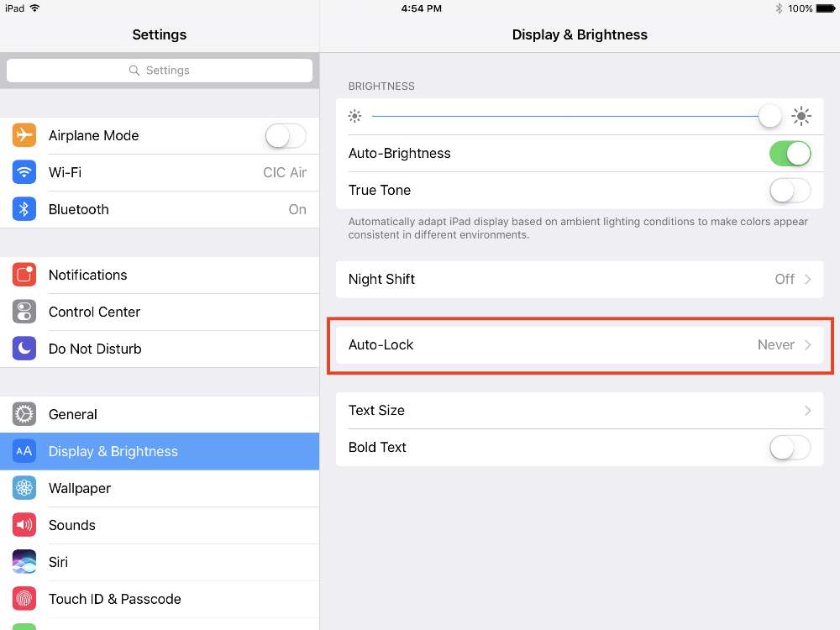The width and height of the screenshot is (840, 630).
Task: Click the Bluetooth icon
Action: 23,209
